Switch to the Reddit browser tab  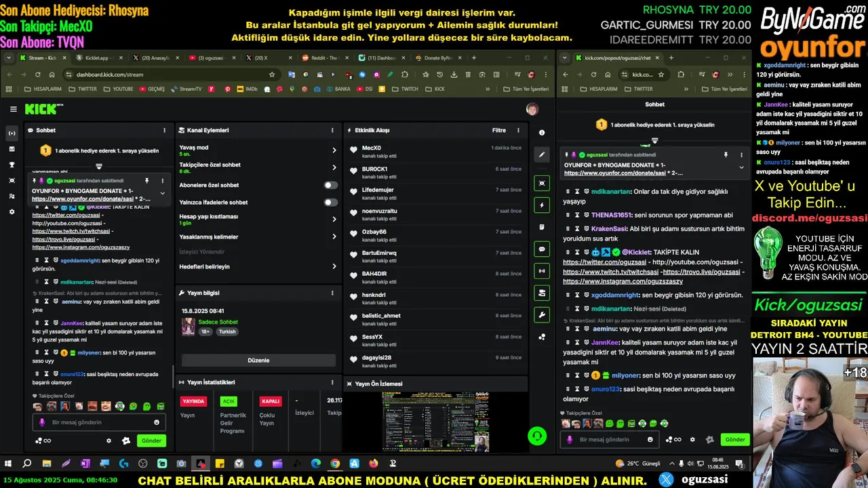324,58
